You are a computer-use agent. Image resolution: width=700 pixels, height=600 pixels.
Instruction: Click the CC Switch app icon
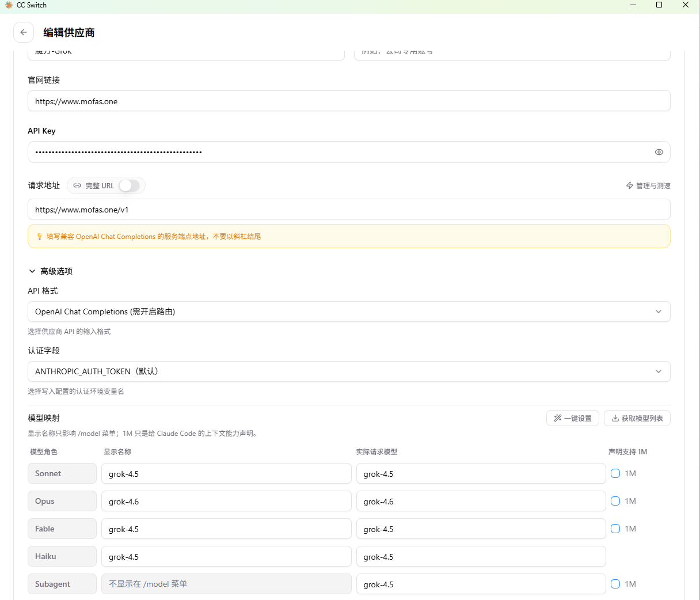click(x=9, y=5)
